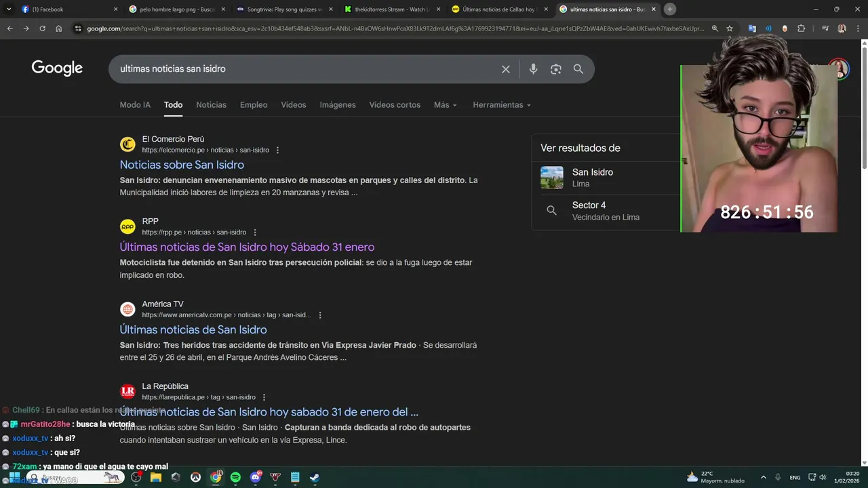The image size is (868, 488).
Task: Switch to Empleo filter tab
Action: pyautogui.click(x=254, y=105)
